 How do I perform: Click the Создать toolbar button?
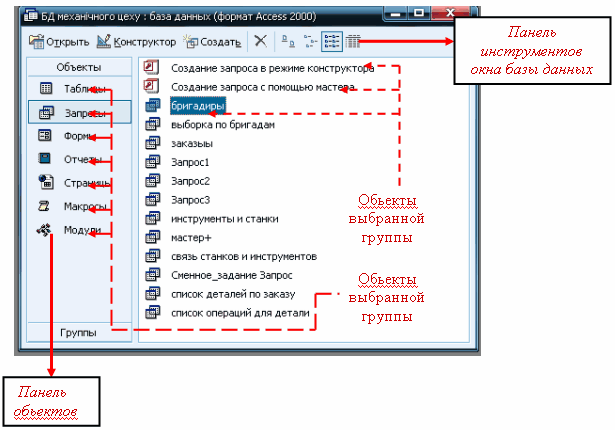click(212, 42)
